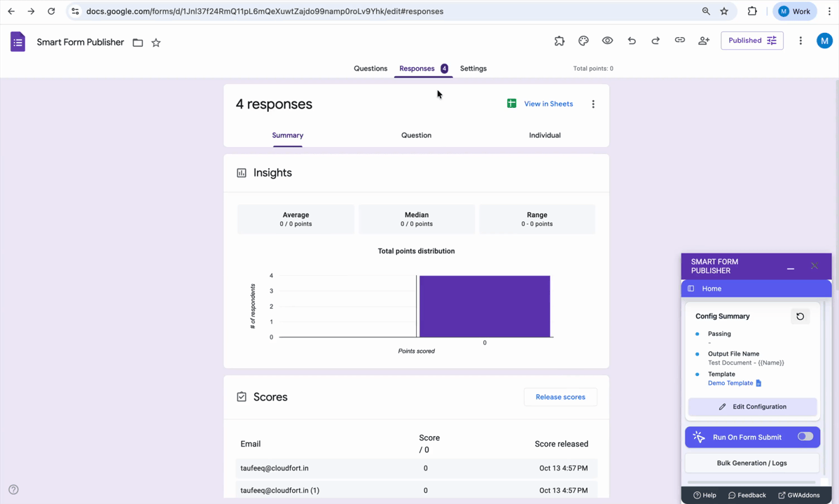
Task: Open the responses three-dot menu
Action: pyautogui.click(x=593, y=104)
